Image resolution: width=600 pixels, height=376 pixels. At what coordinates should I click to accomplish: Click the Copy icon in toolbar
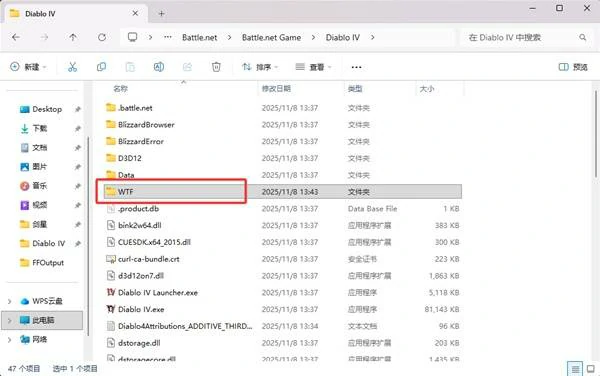(101, 67)
